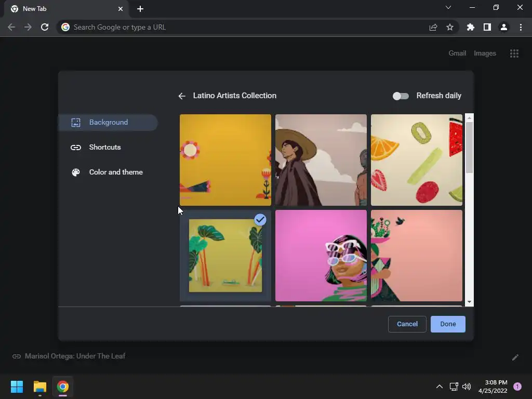Image resolution: width=532 pixels, height=399 pixels.
Task: Click the blue checkmark on selected thumbnail
Action: click(x=260, y=220)
